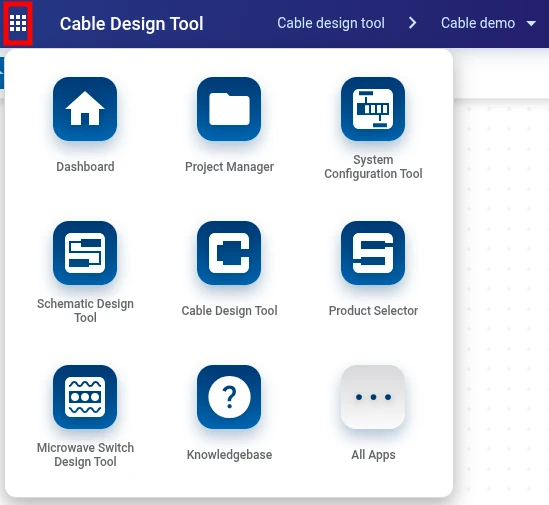Viewport: 549px width, 505px height.
Task: Open the Cable demo project selector
Action: coord(488,23)
